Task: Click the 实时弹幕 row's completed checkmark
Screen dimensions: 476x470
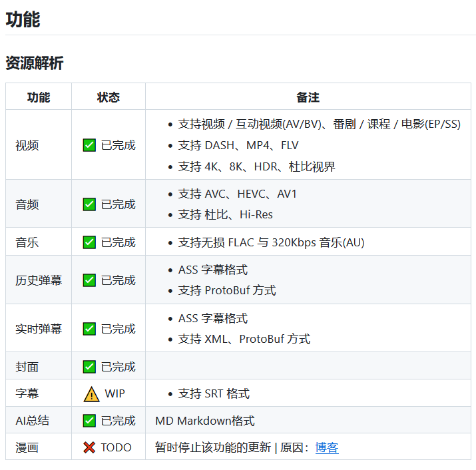Action: pos(89,329)
